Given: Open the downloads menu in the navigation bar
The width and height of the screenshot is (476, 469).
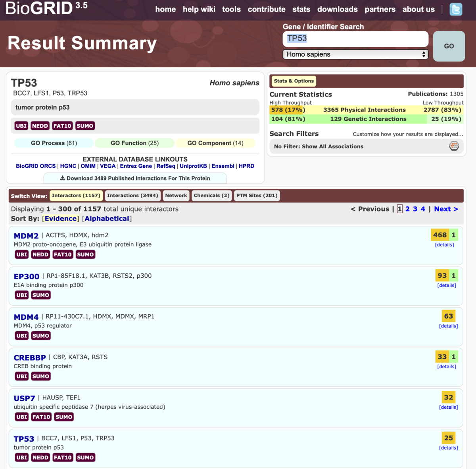Looking at the screenshot, I should pos(337,9).
